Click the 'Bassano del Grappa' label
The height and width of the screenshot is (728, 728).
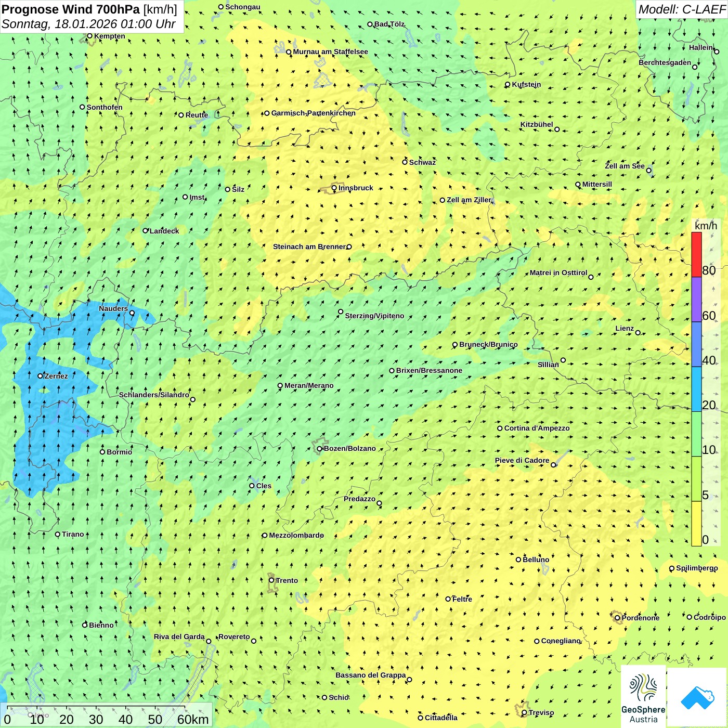371,675
